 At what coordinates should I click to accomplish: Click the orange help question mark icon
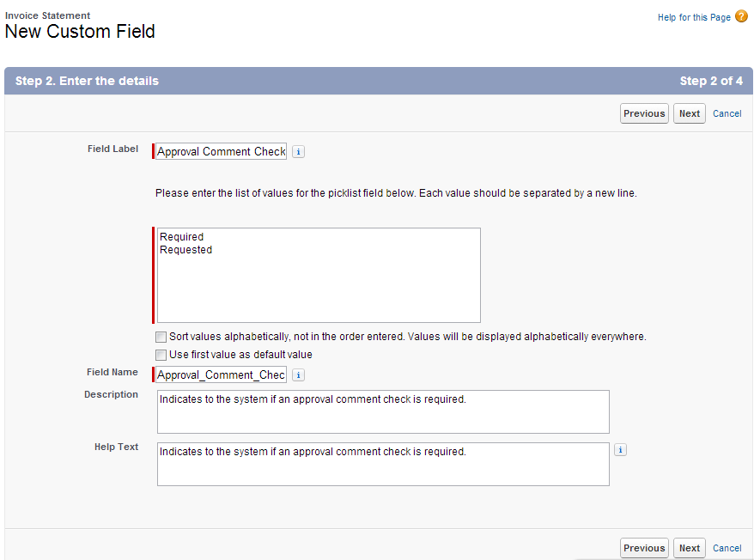742,16
